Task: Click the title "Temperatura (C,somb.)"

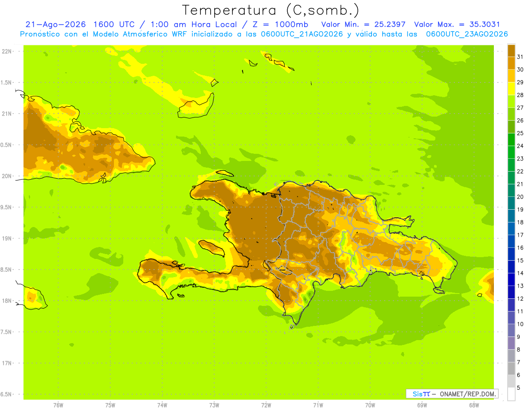Action: click(270, 10)
